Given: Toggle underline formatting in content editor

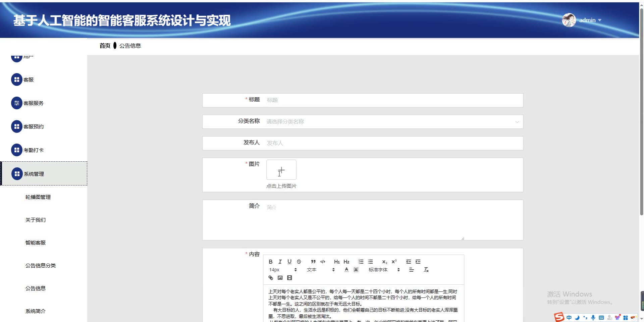Looking at the screenshot, I should pyautogui.click(x=289, y=262).
